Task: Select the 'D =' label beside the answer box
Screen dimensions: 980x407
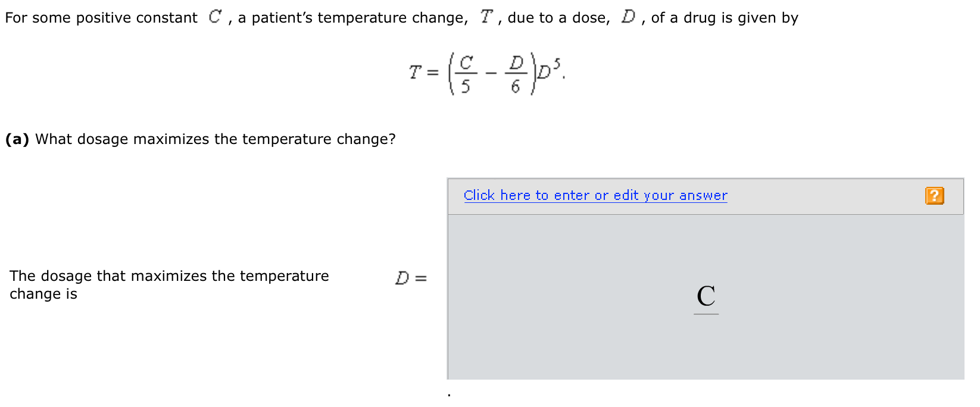Action: click(411, 277)
